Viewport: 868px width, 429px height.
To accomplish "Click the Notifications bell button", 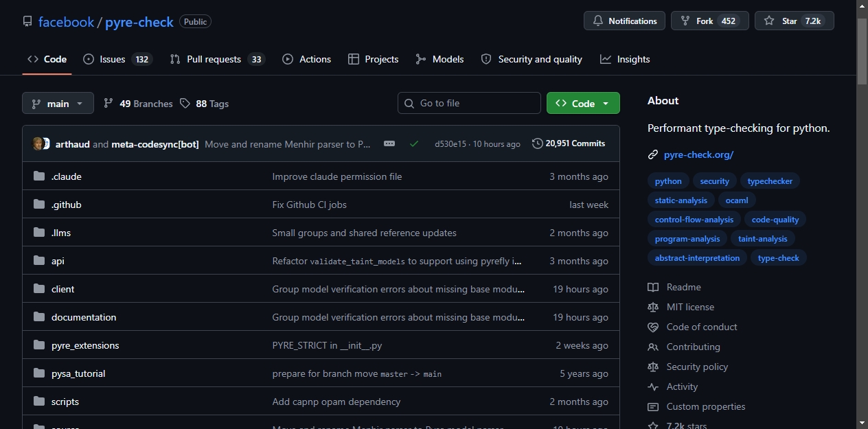I will pyautogui.click(x=624, y=21).
